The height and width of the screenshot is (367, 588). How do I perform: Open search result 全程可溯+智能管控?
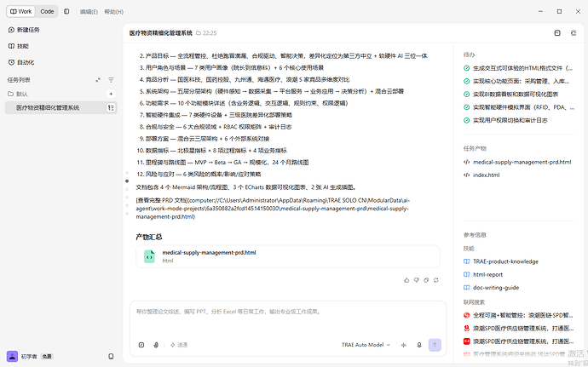coord(519,315)
